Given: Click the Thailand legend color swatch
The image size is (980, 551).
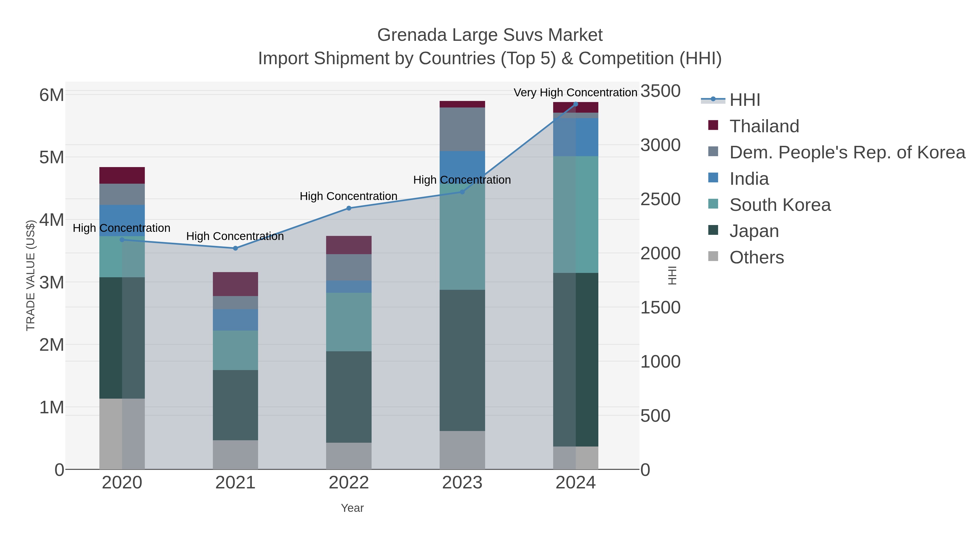Looking at the screenshot, I should point(713,125).
